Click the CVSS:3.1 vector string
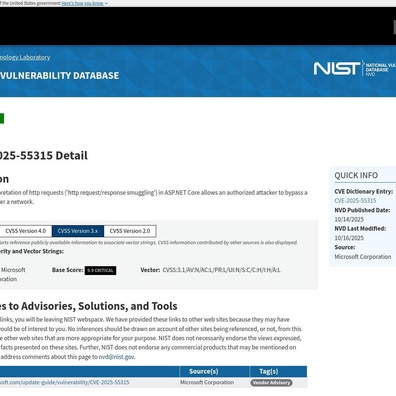Image resolution: width=396 pixels, height=396 pixels. point(221,270)
